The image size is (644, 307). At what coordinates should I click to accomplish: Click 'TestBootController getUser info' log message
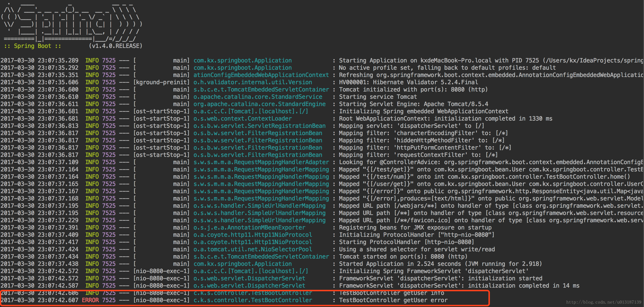tap(391, 293)
